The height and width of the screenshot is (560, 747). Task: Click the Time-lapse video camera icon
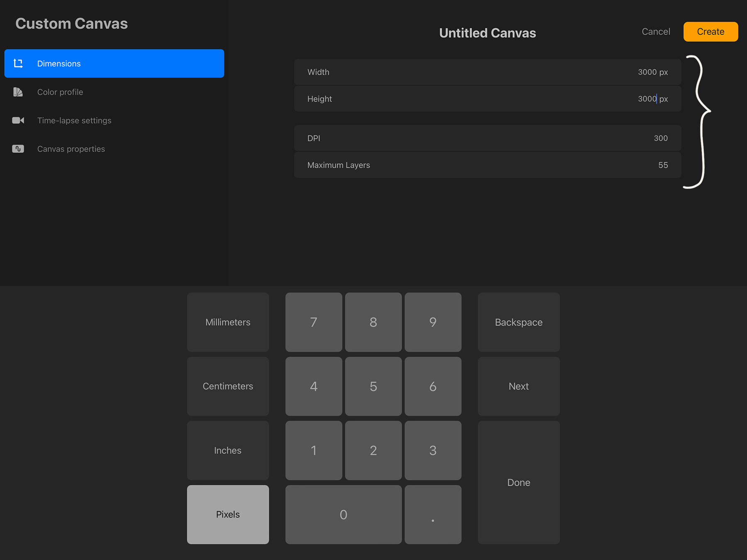click(18, 120)
